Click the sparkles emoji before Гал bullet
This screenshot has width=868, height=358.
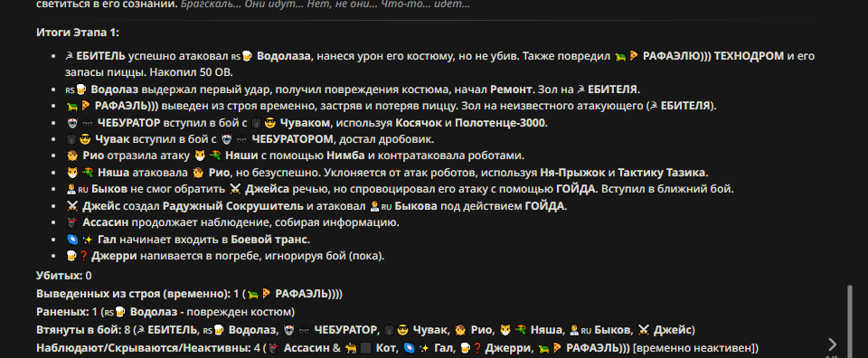click(87, 239)
